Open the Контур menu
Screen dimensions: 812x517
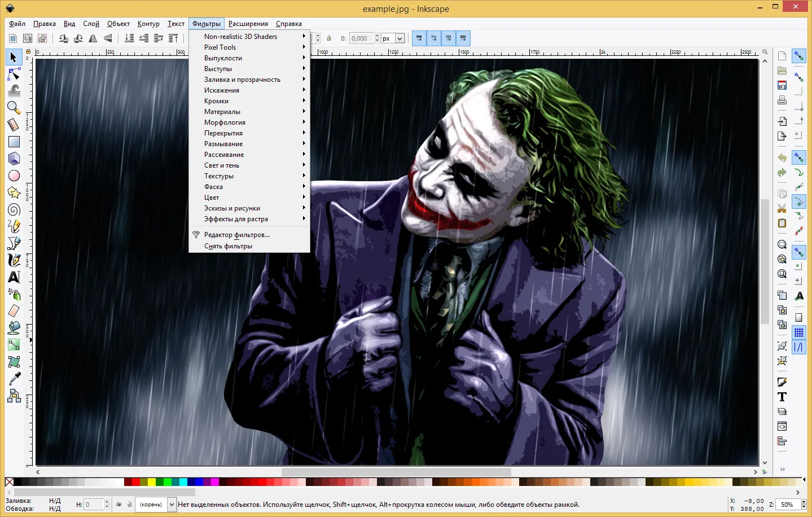point(148,24)
